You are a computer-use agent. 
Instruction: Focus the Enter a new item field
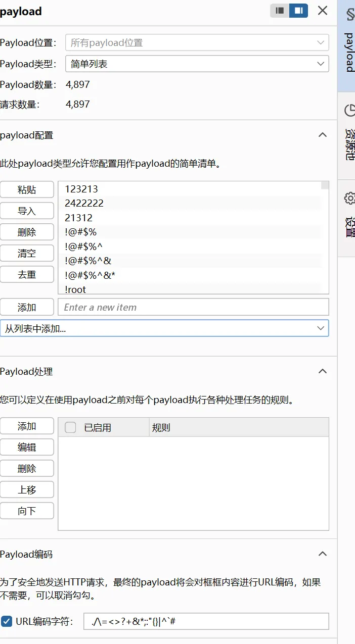[x=193, y=307]
